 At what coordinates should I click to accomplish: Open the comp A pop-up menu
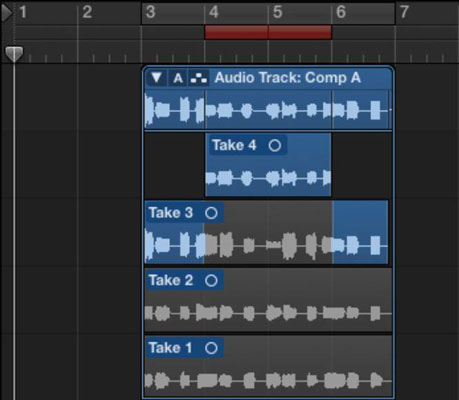click(x=178, y=78)
